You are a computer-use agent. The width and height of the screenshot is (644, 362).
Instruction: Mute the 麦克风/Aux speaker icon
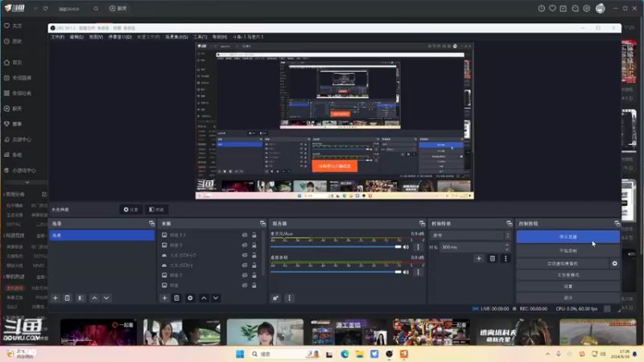(407, 247)
